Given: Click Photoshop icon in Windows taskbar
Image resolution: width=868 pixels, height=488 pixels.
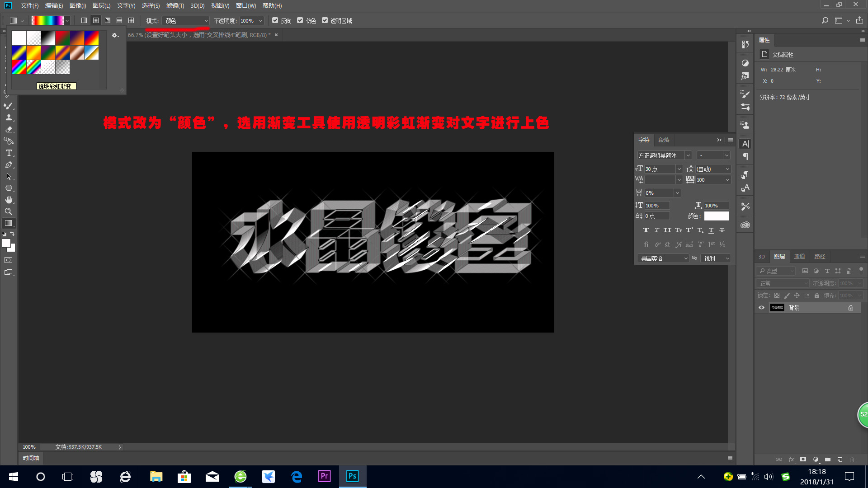Looking at the screenshot, I should 352,476.
